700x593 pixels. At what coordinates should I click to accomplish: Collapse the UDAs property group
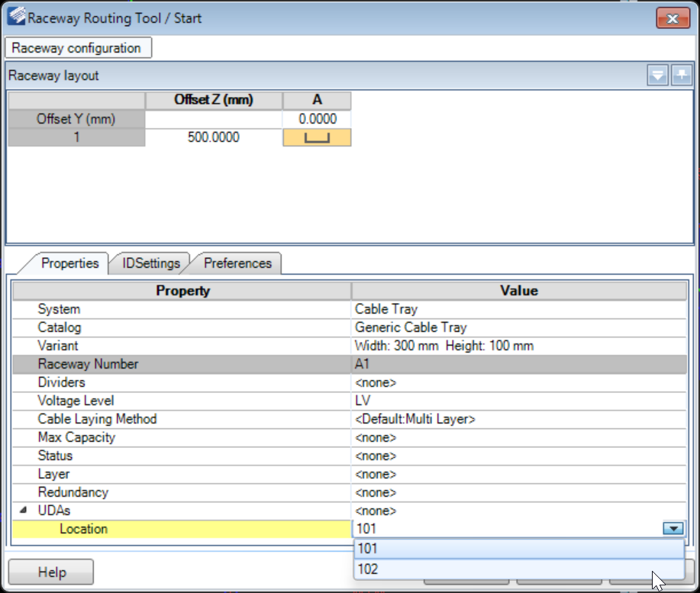tap(24, 510)
